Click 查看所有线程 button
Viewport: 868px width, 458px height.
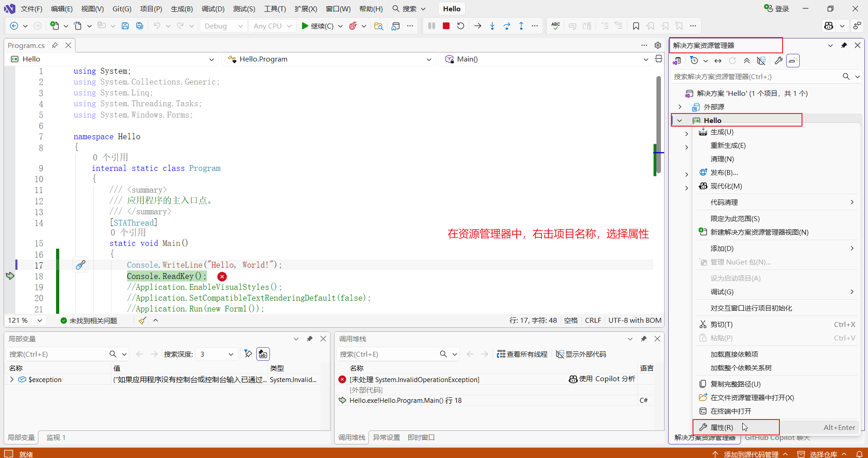tap(522, 354)
